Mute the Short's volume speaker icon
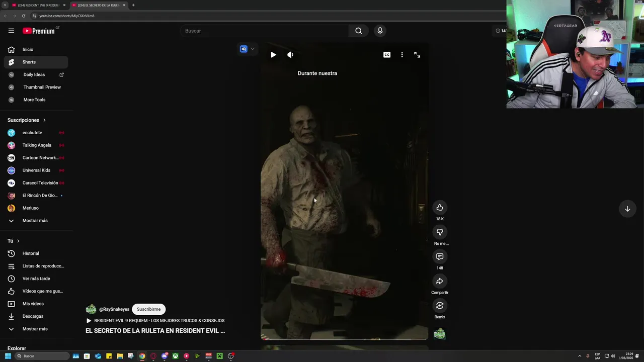 click(x=290, y=55)
